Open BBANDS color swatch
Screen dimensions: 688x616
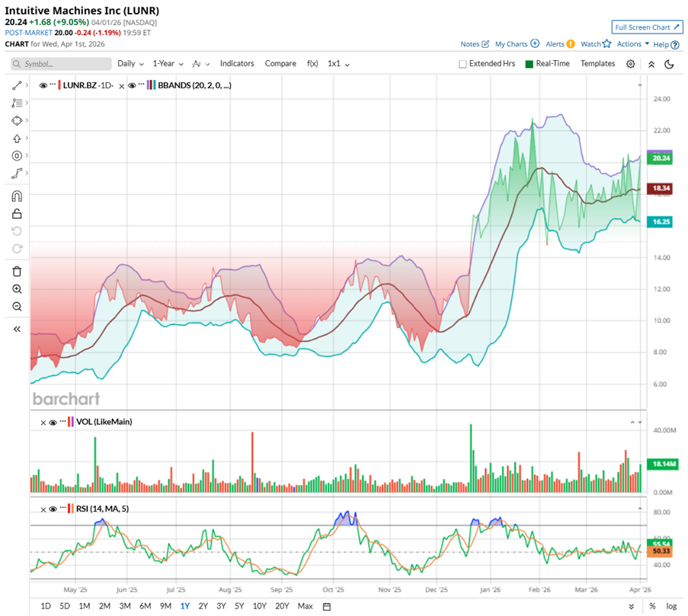(151, 85)
